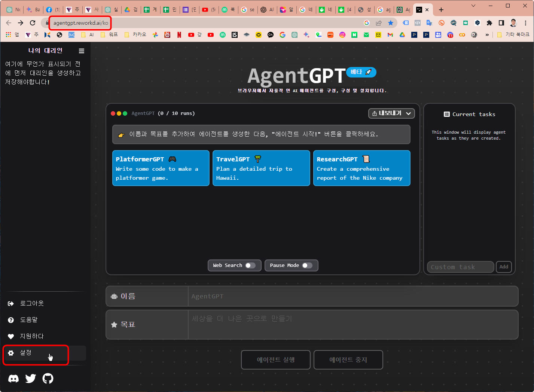Click inside the Custom task input field
This screenshot has height=392, width=534.
(460, 267)
